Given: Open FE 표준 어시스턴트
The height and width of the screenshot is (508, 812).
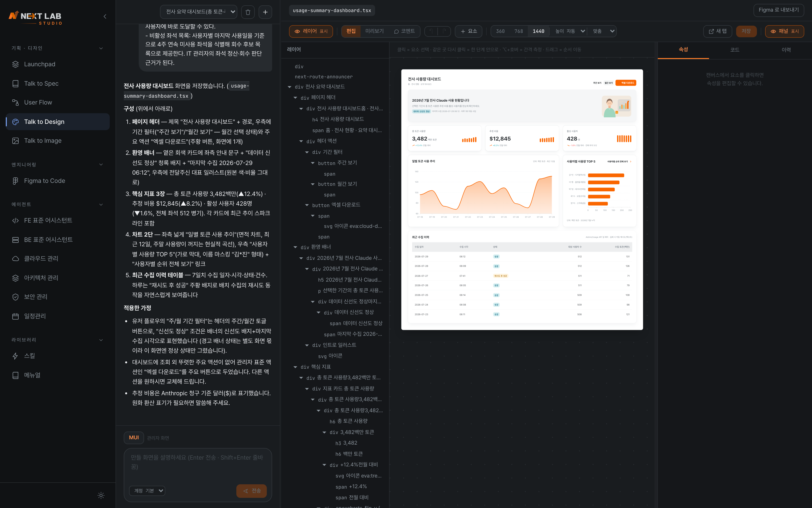Looking at the screenshot, I should click(58, 220).
